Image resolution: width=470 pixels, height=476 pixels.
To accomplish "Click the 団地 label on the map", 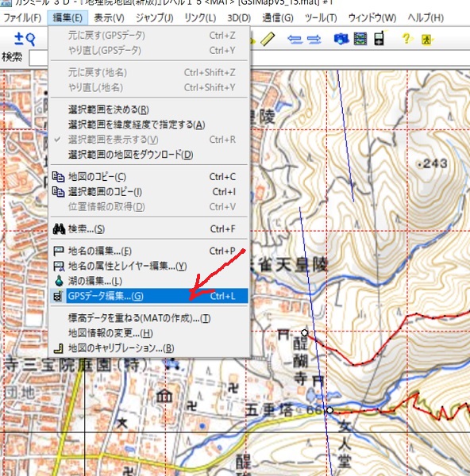I will point(20,392).
